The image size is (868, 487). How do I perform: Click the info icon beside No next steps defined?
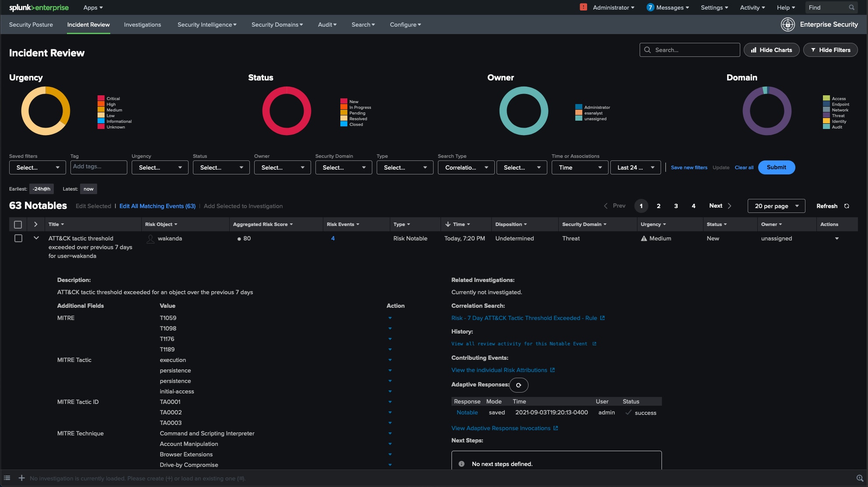click(461, 464)
